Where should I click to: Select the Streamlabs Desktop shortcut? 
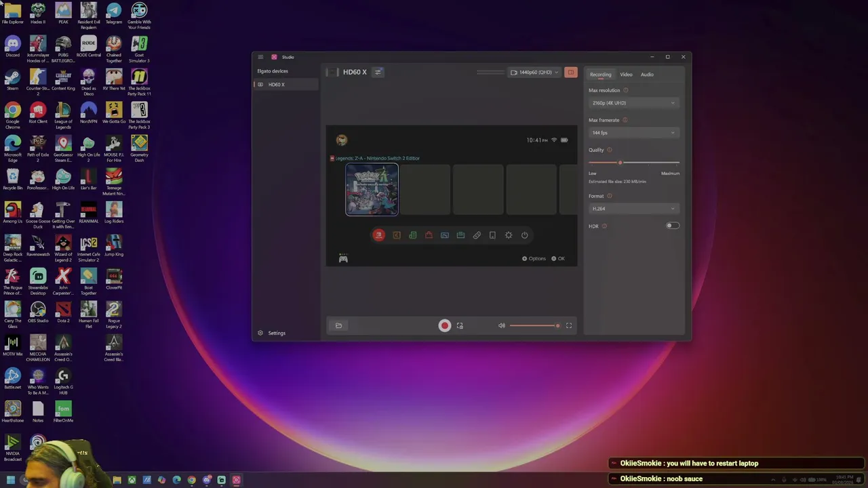[38, 282]
